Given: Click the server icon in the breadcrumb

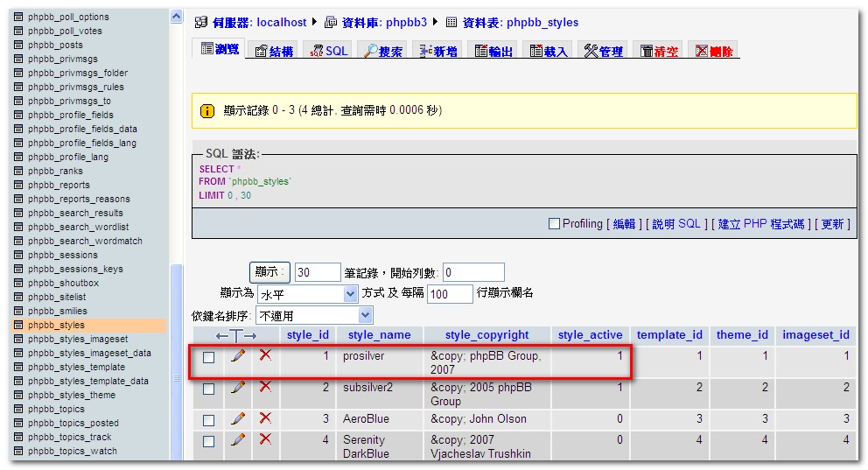Looking at the screenshot, I should point(201,23).
